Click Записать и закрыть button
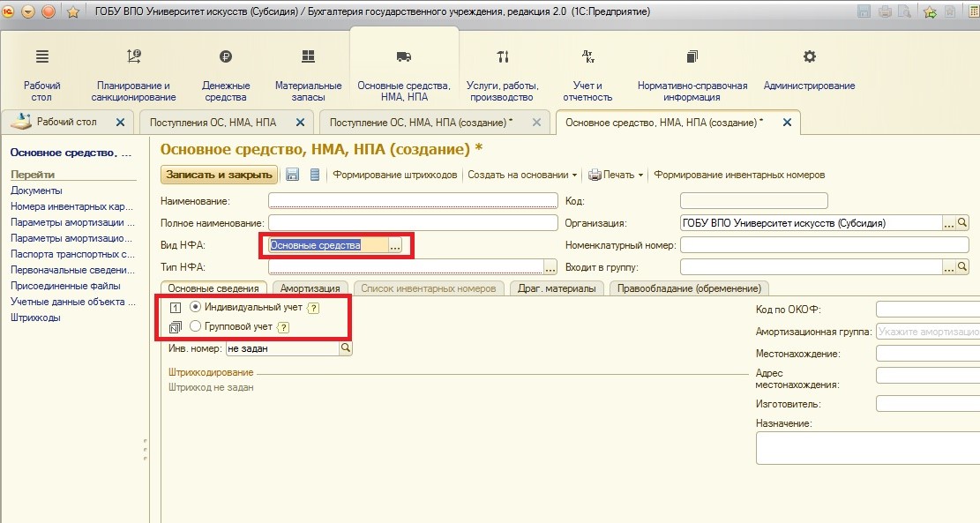 click(219, 175)
